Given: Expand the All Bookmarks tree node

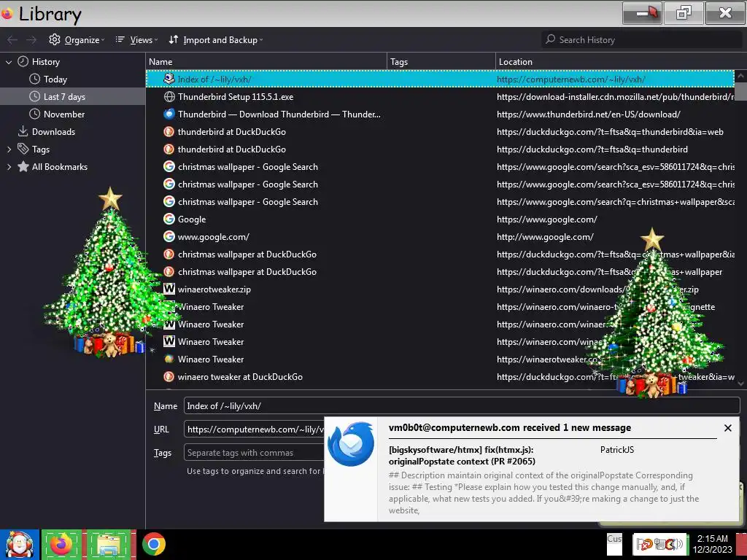Looking at the screenshot, I should coord(9,167).
